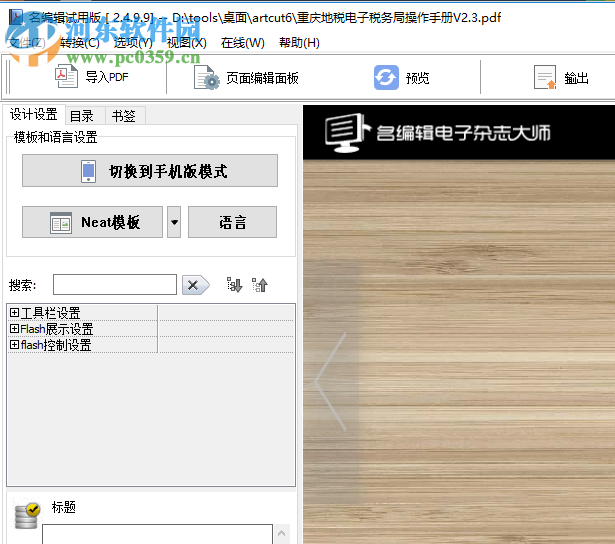Expand the 工具栏设置 tree node
Image resolution: width=615 pixels, height=544 pixels.
15,312
